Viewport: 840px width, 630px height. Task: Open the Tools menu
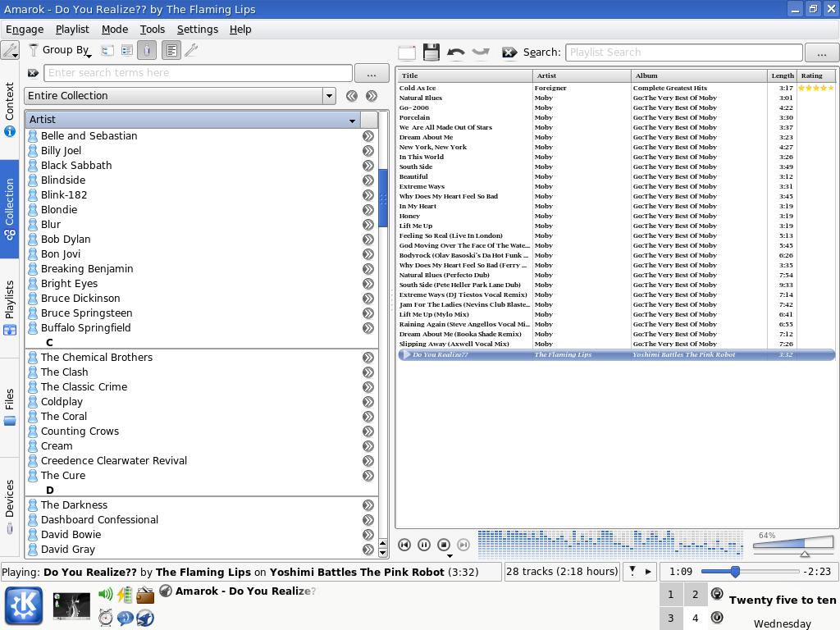tap(152, 30)
